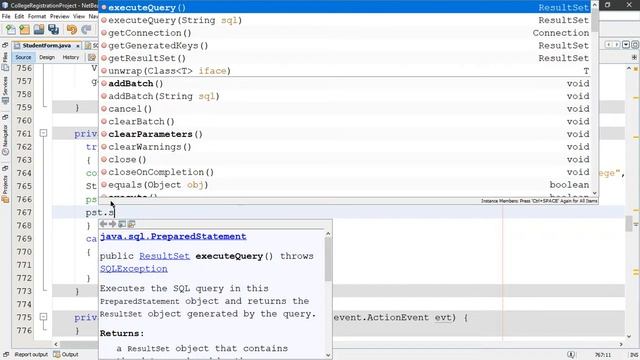The width and height of the screenshot is (640, 360).
Task: Open the File menu
Action: point(6,16)
